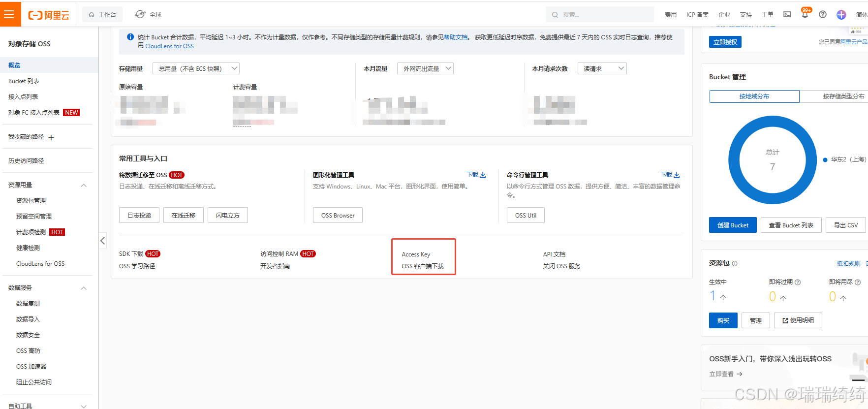Collapse the 数据服务 section
Image resolution: width=868 pixels, height=409 pixels.
pos(84,288)
